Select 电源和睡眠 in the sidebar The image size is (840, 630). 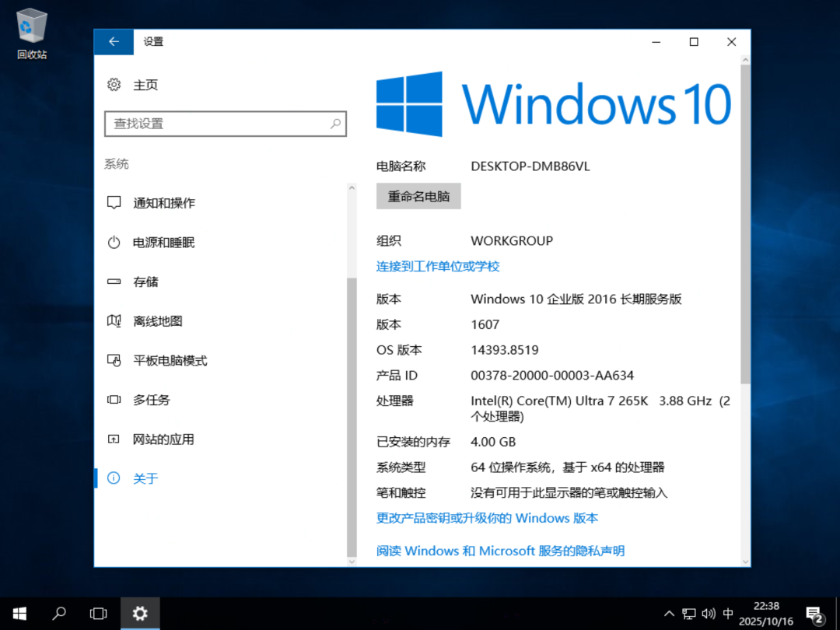(221, 242)
